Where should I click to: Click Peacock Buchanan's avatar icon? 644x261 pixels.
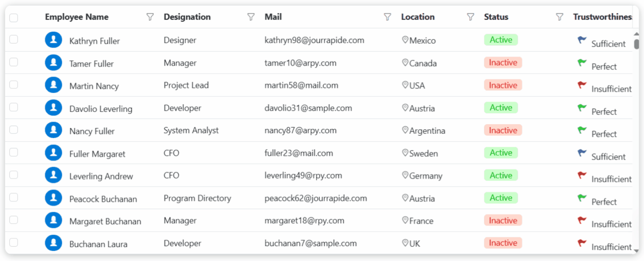53,198
